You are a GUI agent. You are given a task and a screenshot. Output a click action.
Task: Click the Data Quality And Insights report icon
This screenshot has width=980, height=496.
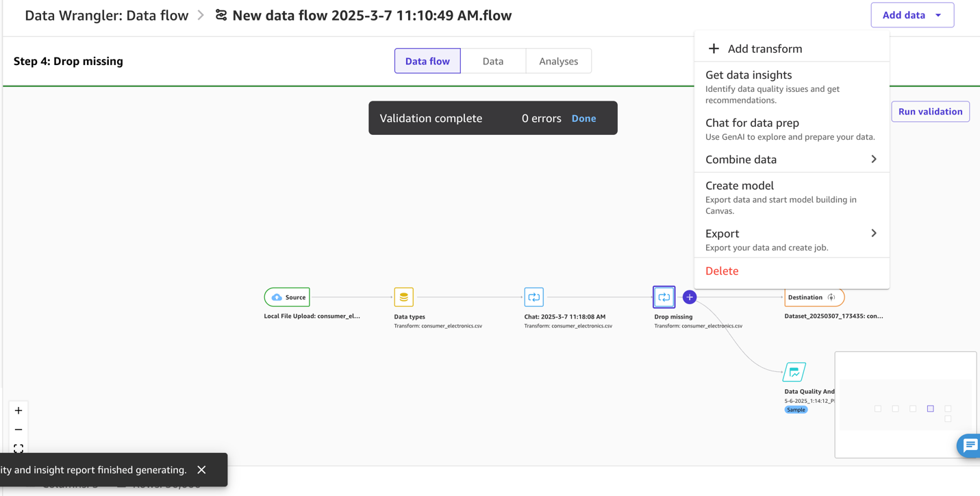click(794, 371)
